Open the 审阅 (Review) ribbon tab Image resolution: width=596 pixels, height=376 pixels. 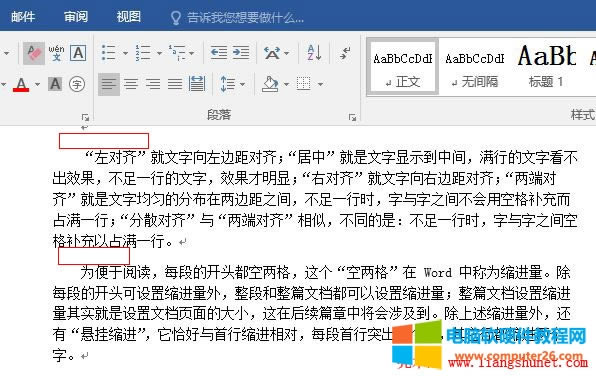[x=76, y=17]
